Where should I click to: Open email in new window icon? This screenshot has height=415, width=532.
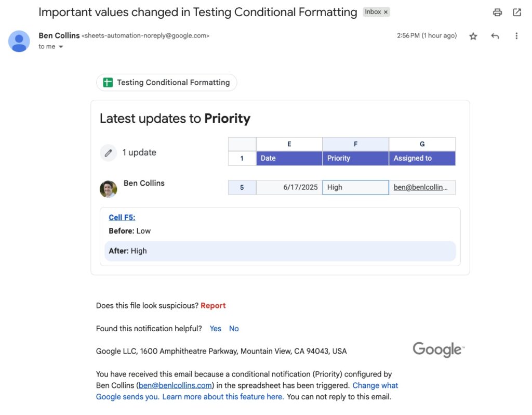tap(517, 12)
